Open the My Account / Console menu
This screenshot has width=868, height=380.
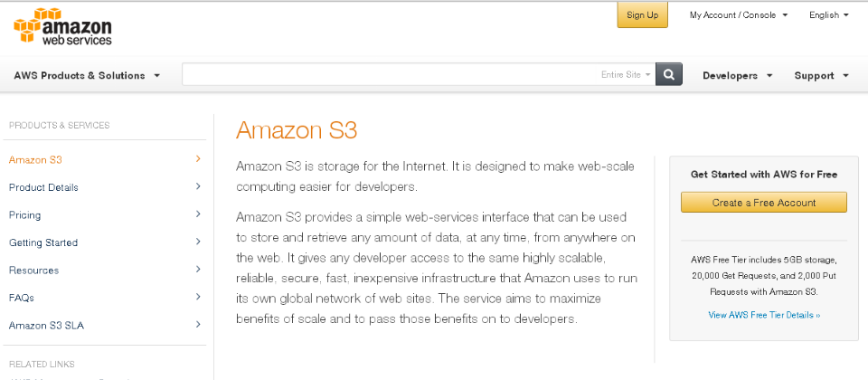pyautogui.click(x=739, y=15)
